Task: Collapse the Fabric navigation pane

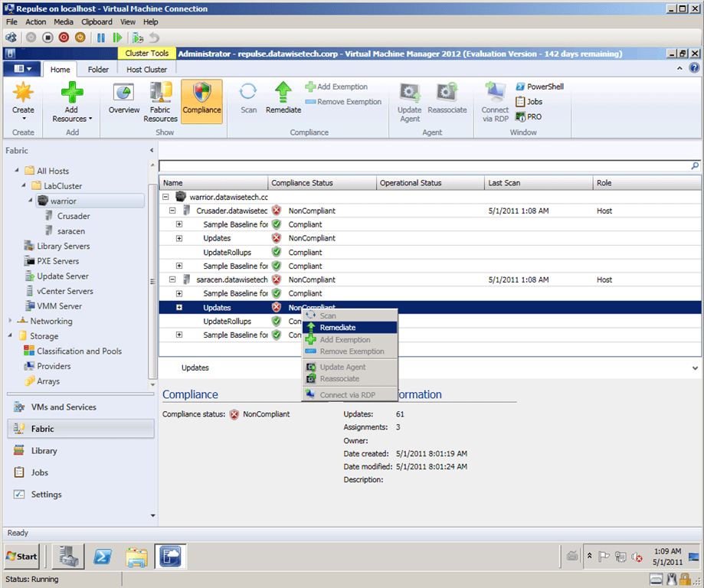Action: tap(152, 150)
